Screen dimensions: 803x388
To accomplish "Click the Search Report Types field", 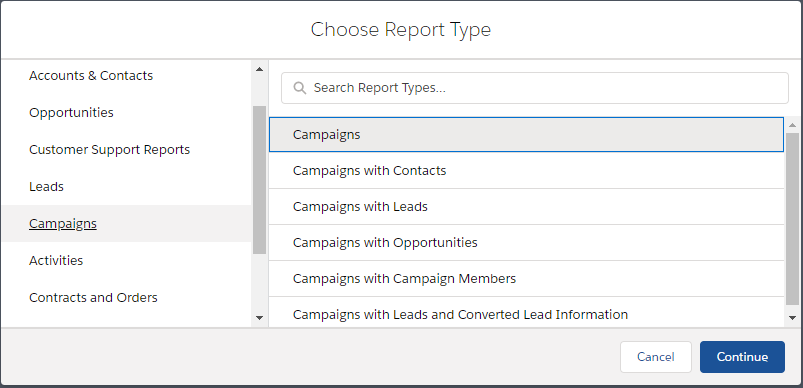I will pos(535,88).
